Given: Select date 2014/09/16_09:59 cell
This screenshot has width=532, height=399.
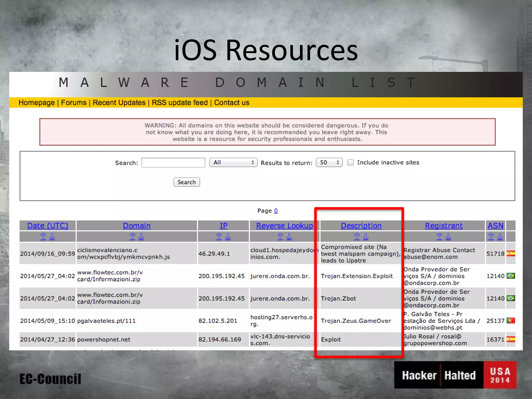Looking at the screenshot, I should pyautogui.click(x=48, y=254).
